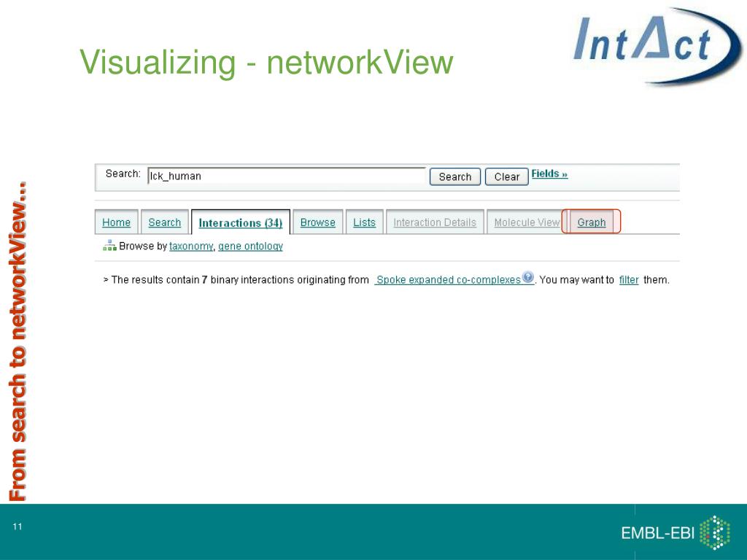Image resolution: width=747 pixels, height=560 pixels.
Task: Click the Search button next to query box
Action: pos(455,176)
